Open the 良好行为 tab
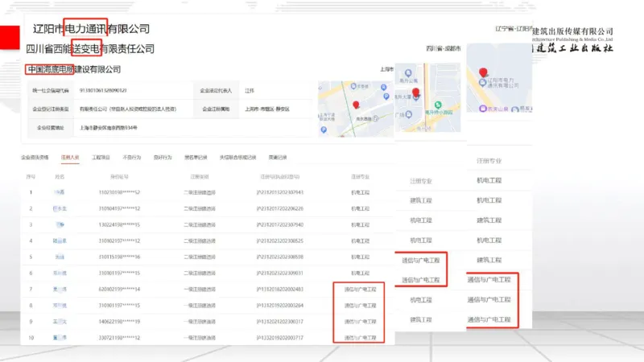This screenshot has width=644, height=362. 163,157
